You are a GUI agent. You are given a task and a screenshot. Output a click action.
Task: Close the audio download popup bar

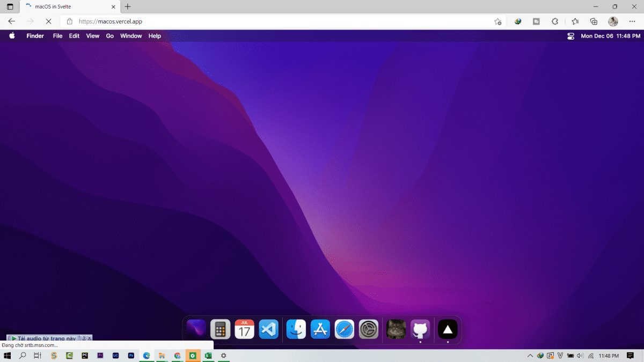tap(90, 338)
